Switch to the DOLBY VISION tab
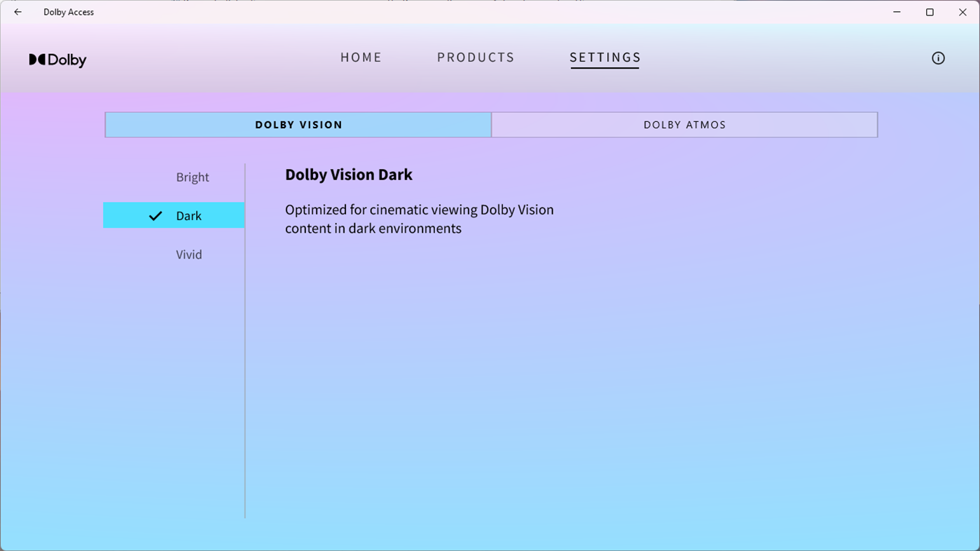The width and height of the screenshot is (980, 551). pos(298,124)
